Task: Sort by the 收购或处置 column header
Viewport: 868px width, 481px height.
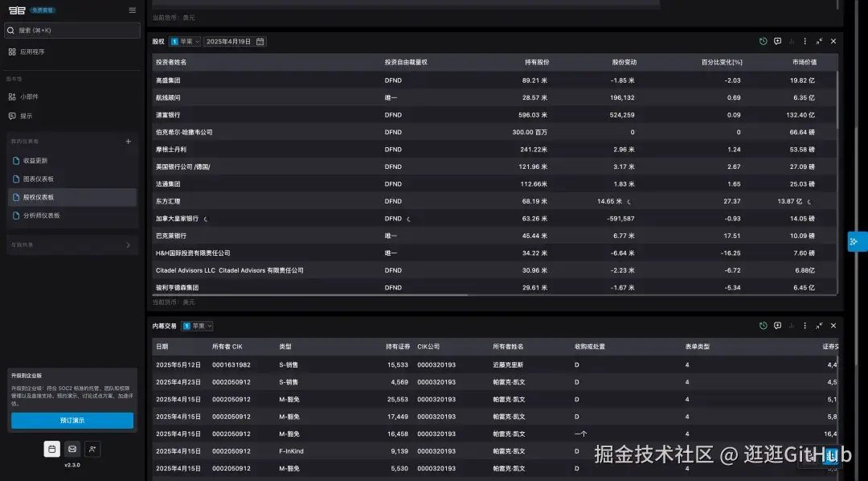Action: pyautogui.click(x=590, y=347)
